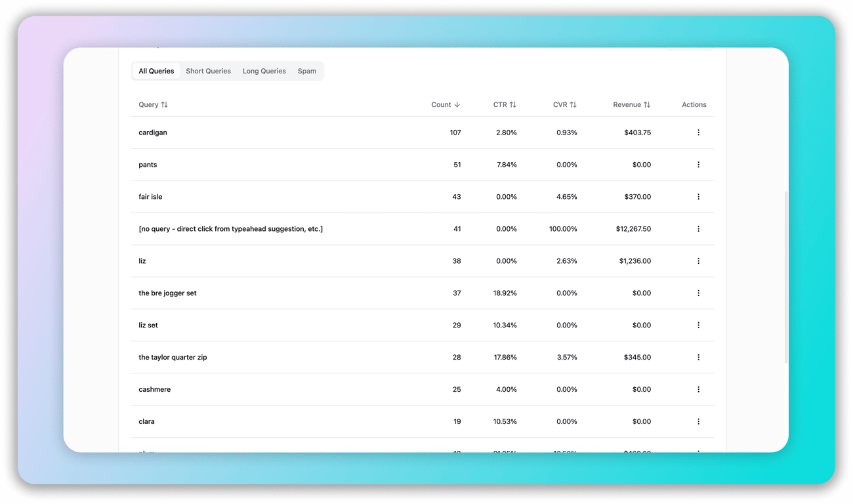Click the 18.92% CTR value

(505, 293)
